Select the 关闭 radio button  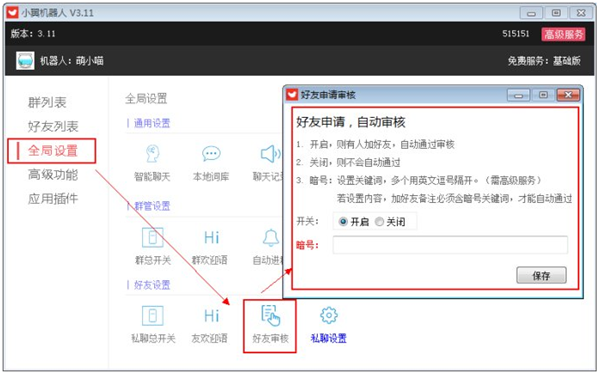pos(379,222)
